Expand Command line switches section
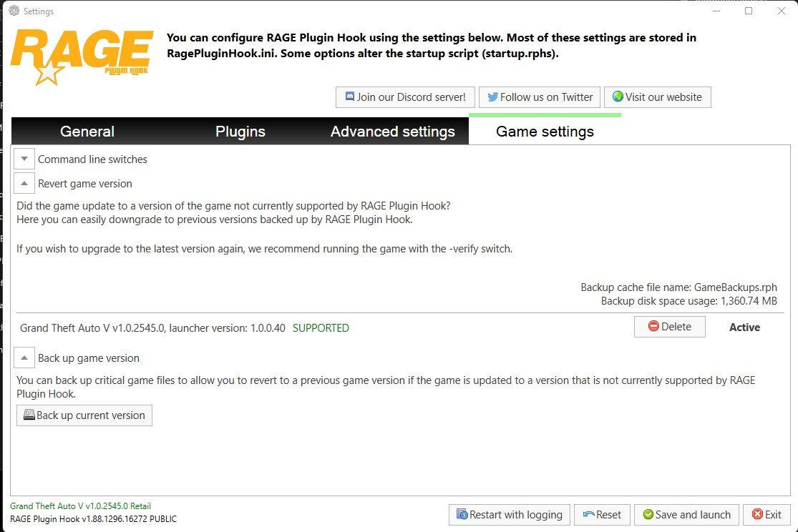This screenshot has height=532, width=798. [x=24, y=159]
